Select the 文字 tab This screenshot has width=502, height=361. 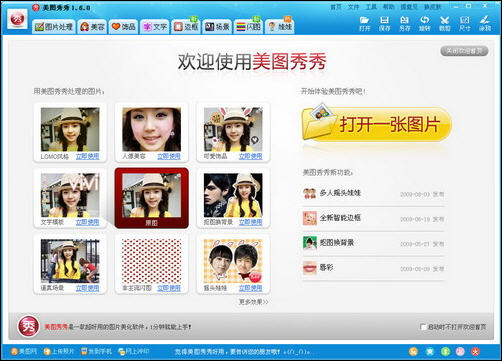click(154, 27)
